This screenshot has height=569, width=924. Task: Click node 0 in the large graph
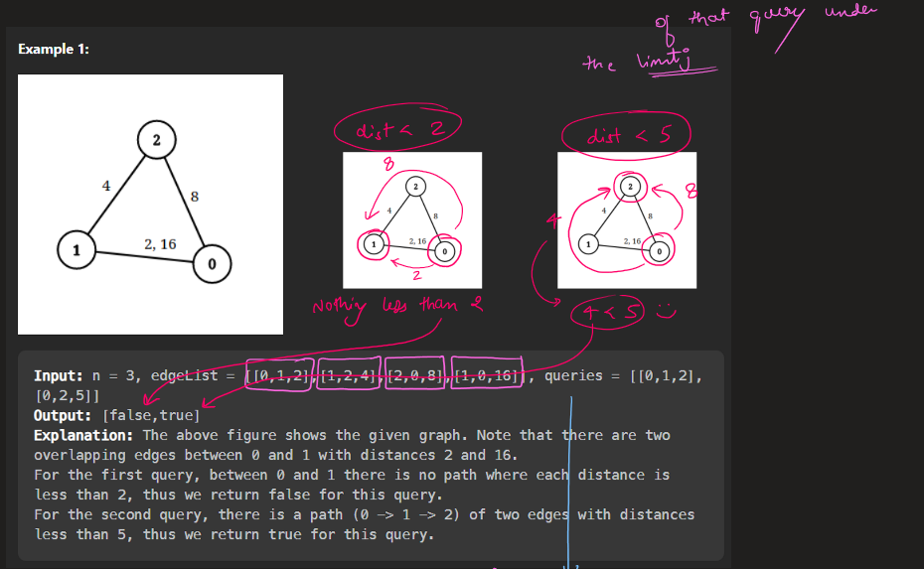tap(212, 263)
